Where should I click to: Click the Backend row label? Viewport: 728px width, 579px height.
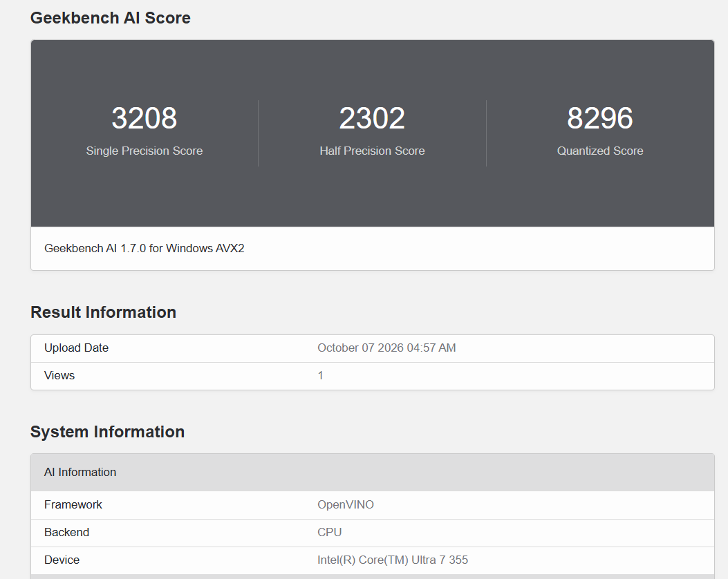66,532
